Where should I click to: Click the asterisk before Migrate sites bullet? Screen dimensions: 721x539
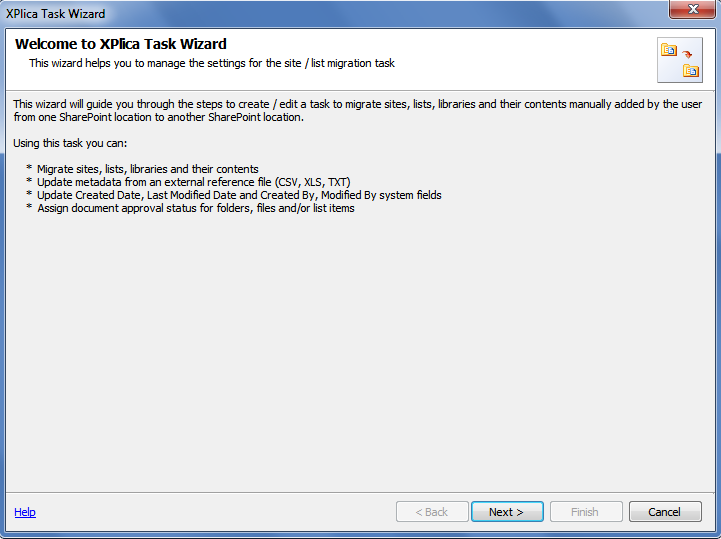(x=29, y=168)
